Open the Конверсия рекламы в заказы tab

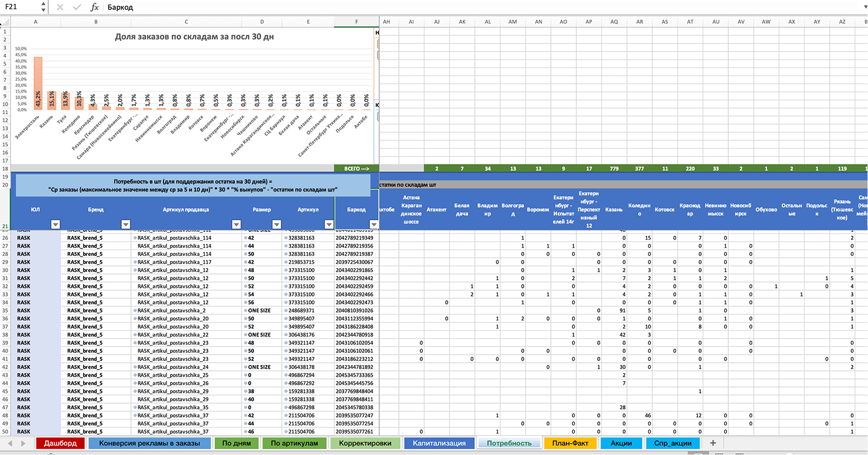[x=150, y=443]
